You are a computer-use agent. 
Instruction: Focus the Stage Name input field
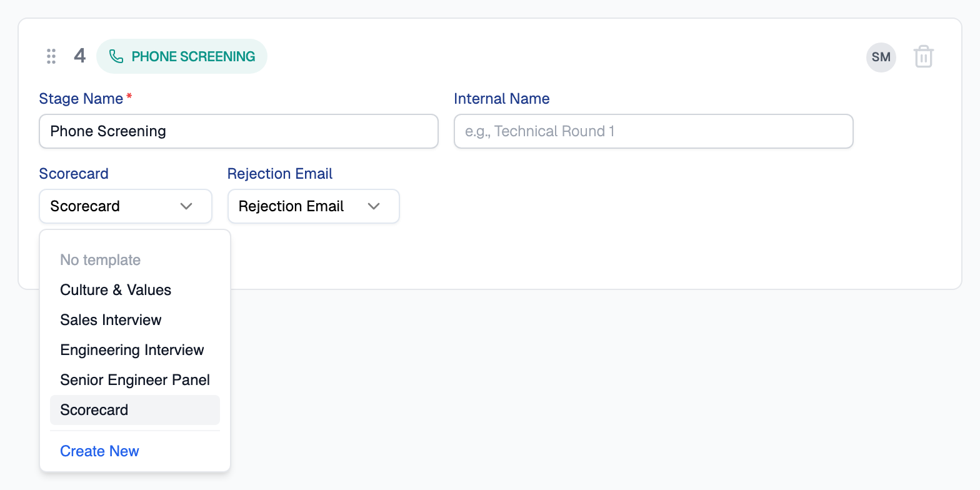point(239,131)
